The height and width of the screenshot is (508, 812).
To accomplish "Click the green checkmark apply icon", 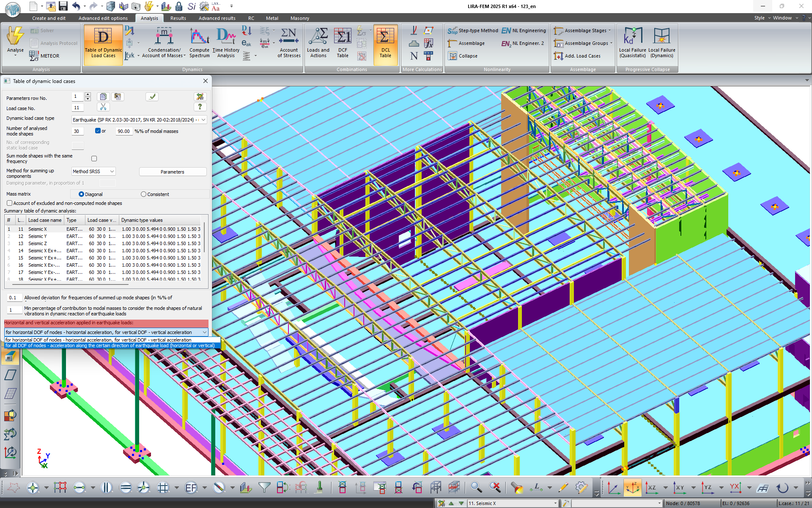I will tap(152, 97).
